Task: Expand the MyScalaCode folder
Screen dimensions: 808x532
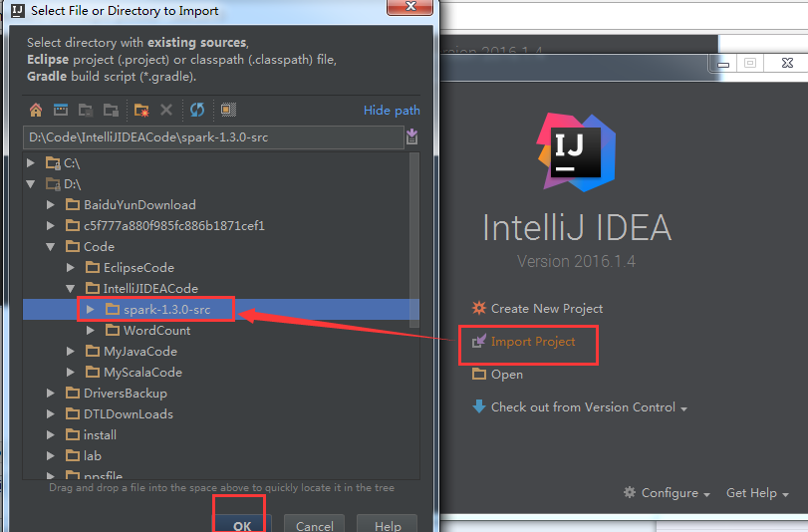Action: tap(71, 373)
